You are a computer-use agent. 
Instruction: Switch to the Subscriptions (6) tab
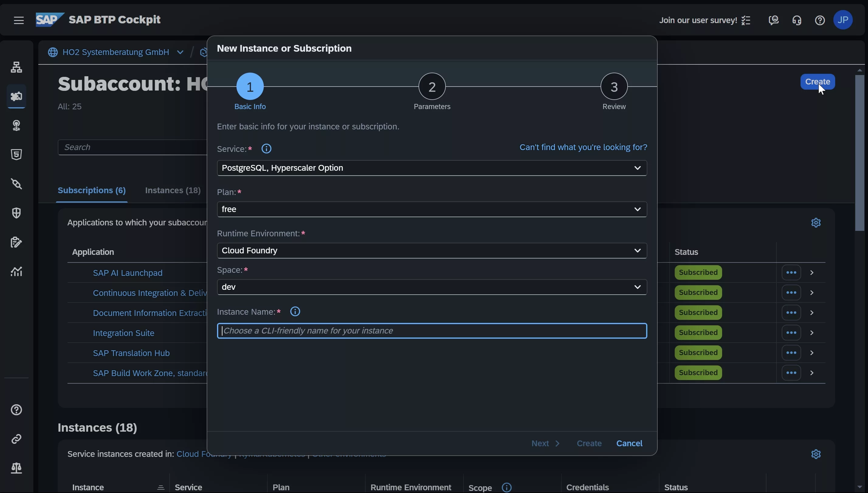tap(92, 190)
